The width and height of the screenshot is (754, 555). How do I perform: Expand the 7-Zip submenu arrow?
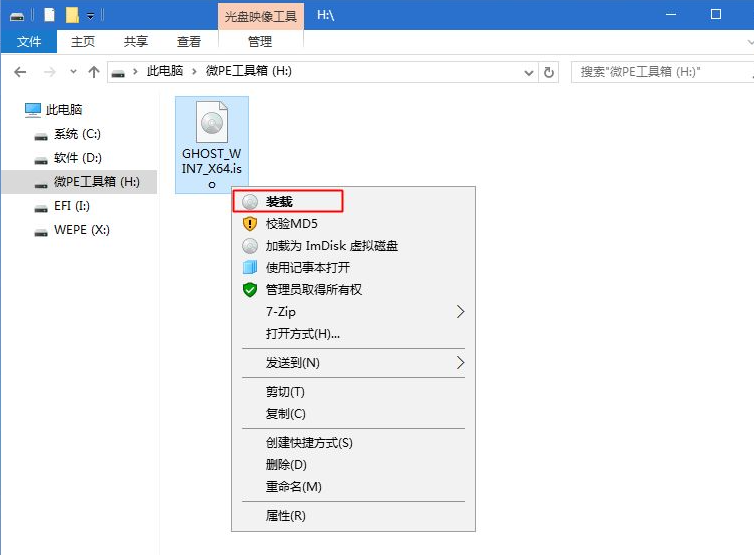(460, 312)
